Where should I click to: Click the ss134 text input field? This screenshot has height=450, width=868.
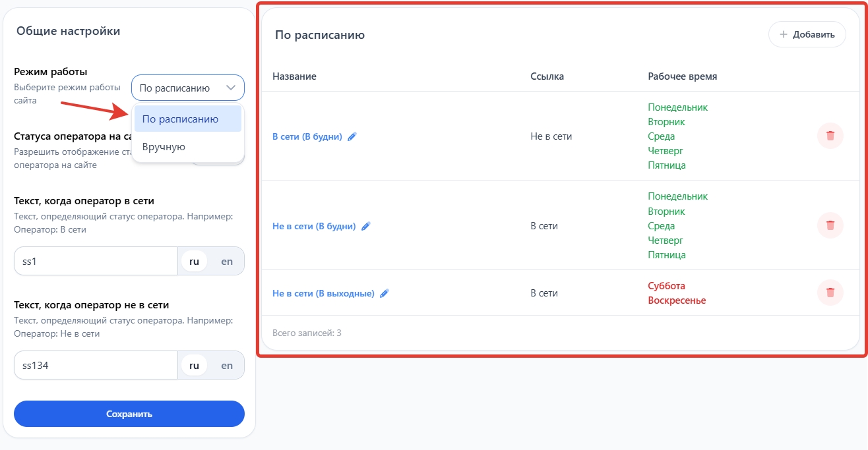coord(96,365)
